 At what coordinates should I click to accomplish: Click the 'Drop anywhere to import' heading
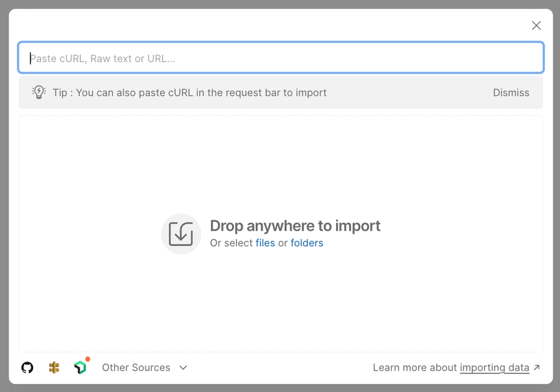pos(295,226)
